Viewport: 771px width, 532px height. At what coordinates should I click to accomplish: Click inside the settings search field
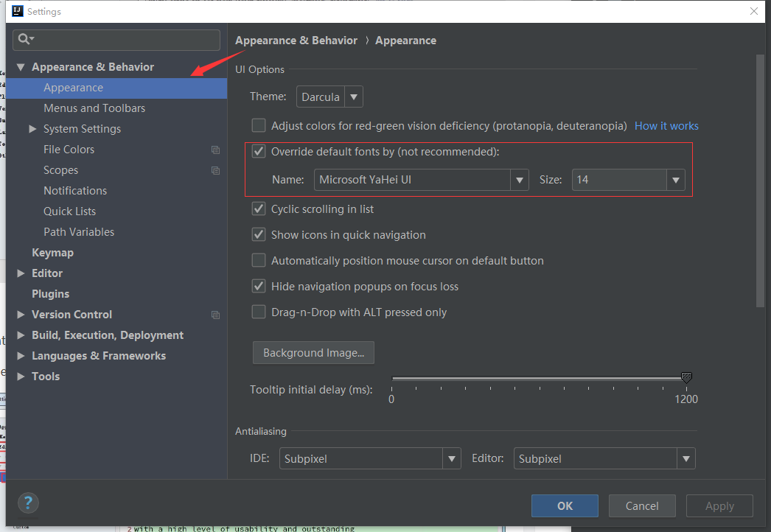116,40
